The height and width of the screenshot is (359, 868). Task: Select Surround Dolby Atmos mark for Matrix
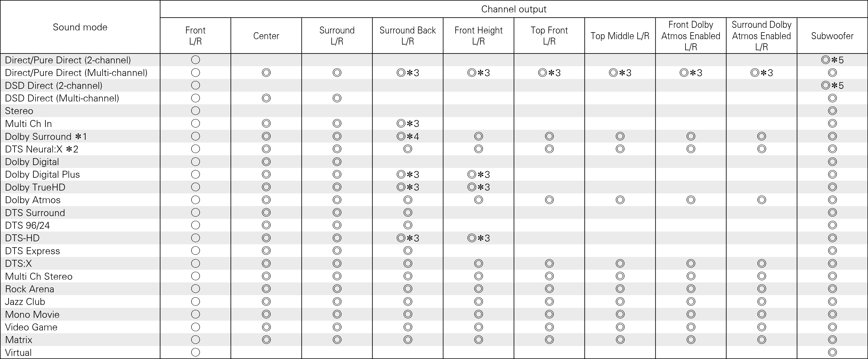point(762,339)
